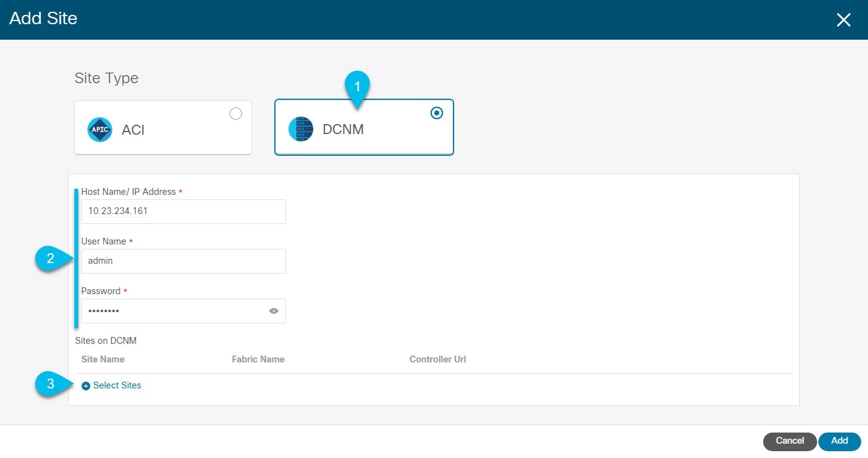
Task: Click the Password label
Action: (x=101, y=291)
